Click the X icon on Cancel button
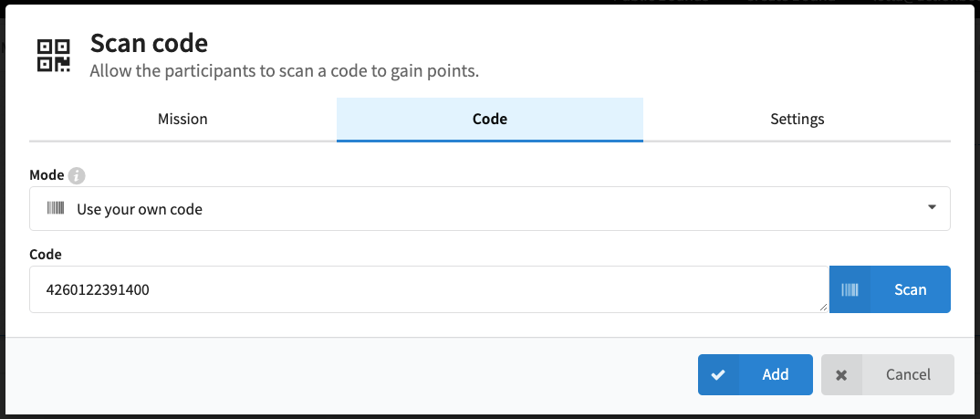The width and height of the screenshot is (980, 419). point(841,375)
